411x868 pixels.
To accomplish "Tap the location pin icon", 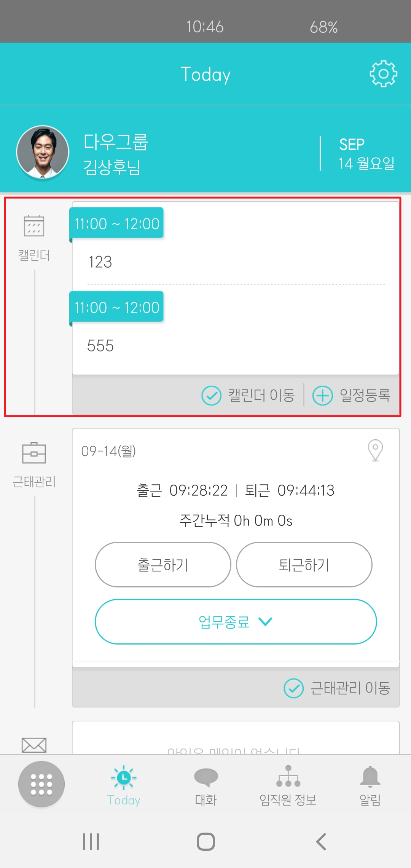I will tap(375, 450).
